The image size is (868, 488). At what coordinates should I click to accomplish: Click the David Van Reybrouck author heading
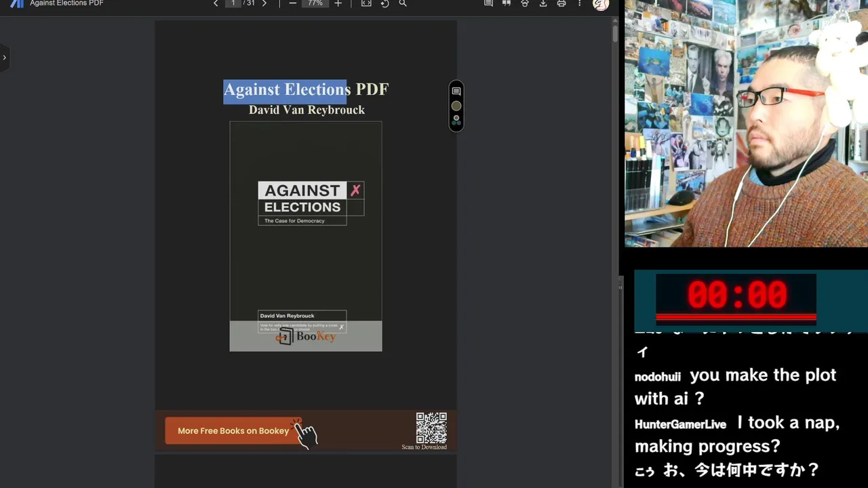click(307, 110)
